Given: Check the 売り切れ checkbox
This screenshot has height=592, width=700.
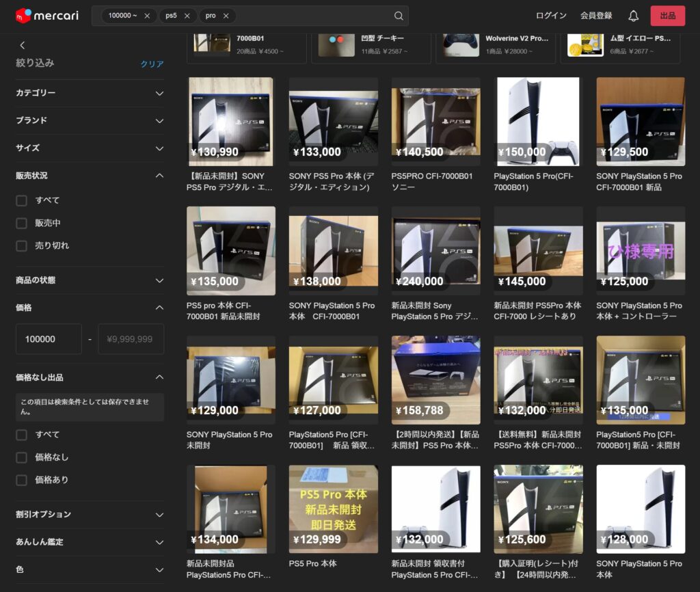Looking at the screenshot, I should 21,245.
